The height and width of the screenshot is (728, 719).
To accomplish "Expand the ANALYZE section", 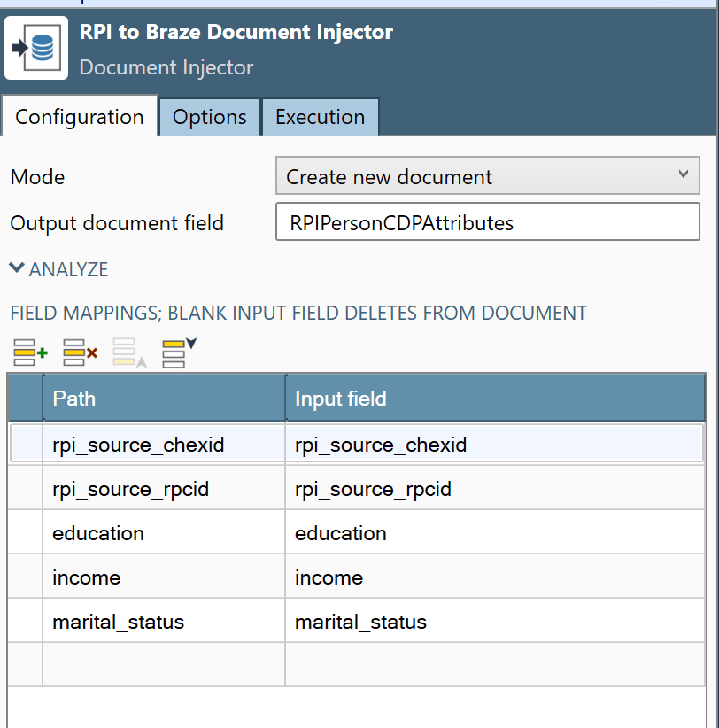I will pyautogui.click(x=58, y=269).
